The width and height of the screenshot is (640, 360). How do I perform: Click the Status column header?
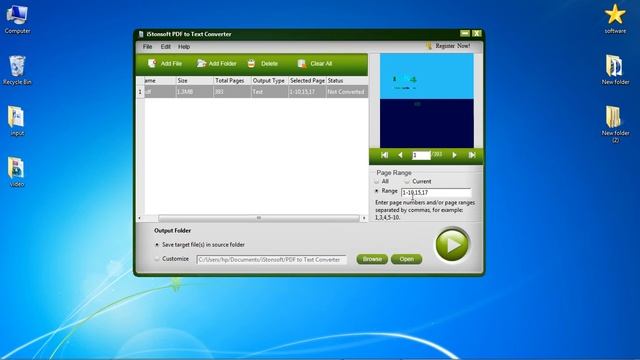click(x=347, y=81)
